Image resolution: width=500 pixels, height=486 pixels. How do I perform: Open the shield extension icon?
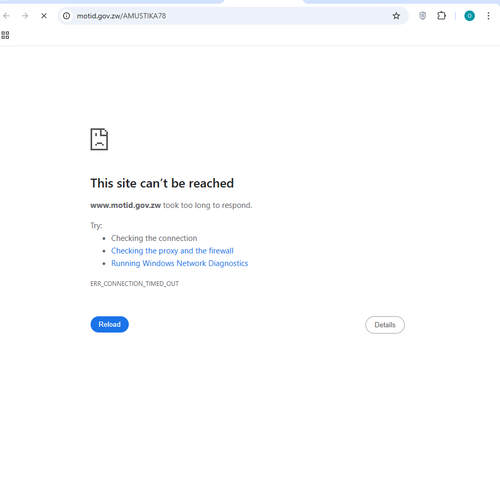pyautogui.click(x=422, y=16)
